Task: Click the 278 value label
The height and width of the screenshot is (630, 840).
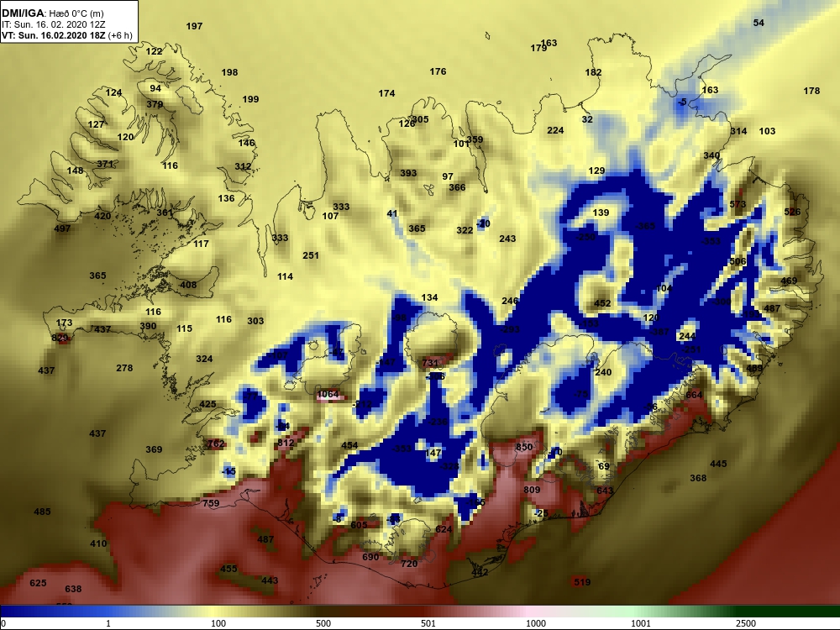Action: [x=125, y=368]
